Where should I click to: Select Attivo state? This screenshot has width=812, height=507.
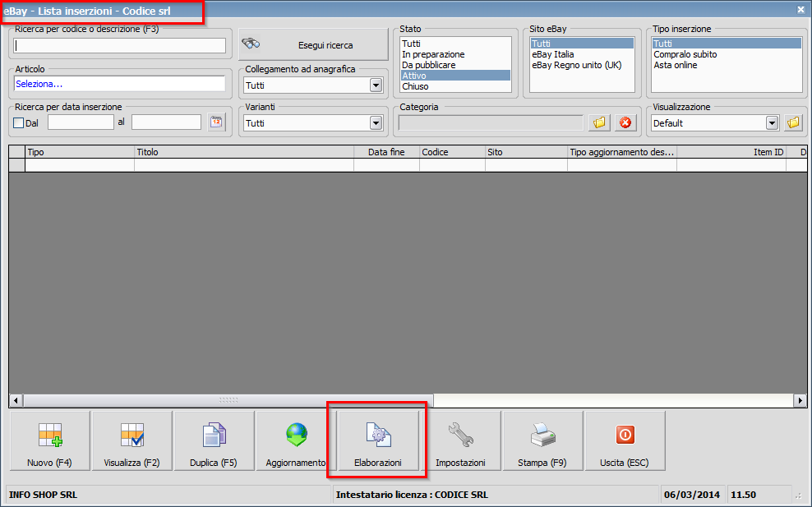[x=455, y=76]
